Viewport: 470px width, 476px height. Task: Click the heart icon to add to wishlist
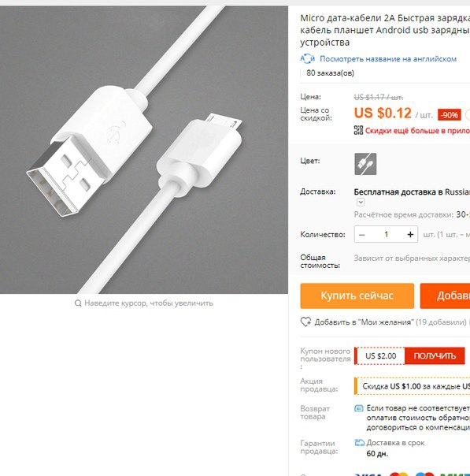tap(305, 322)
